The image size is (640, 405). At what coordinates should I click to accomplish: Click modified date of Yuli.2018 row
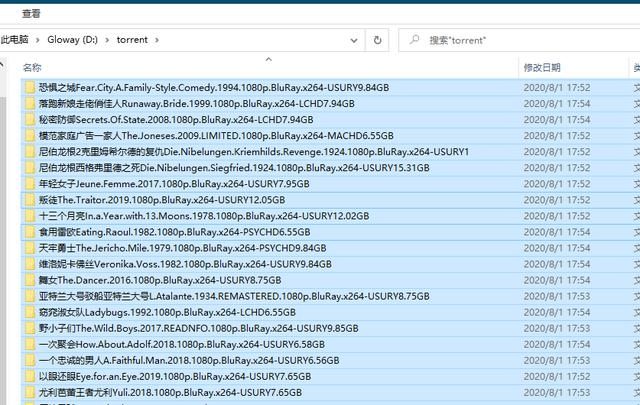[557, 392]
